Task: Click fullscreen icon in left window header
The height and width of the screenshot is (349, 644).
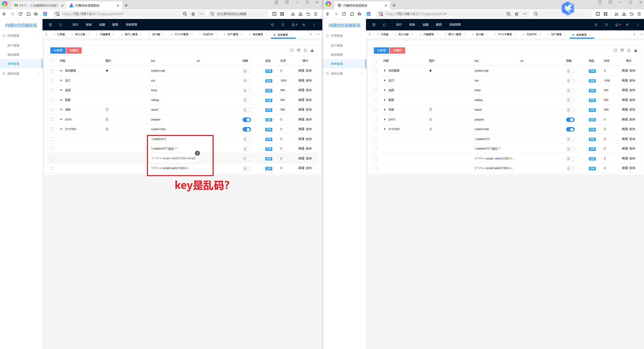Action: (283, 25)
